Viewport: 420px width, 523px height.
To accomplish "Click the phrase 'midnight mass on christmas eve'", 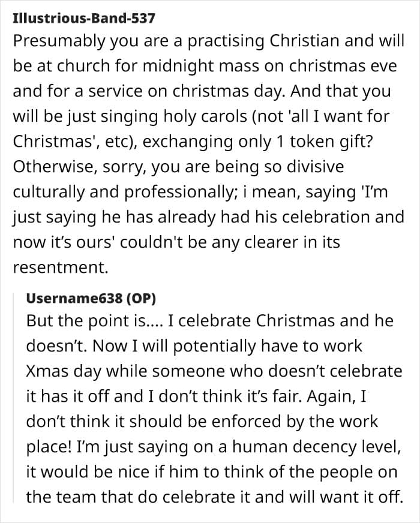I will 270,66.
